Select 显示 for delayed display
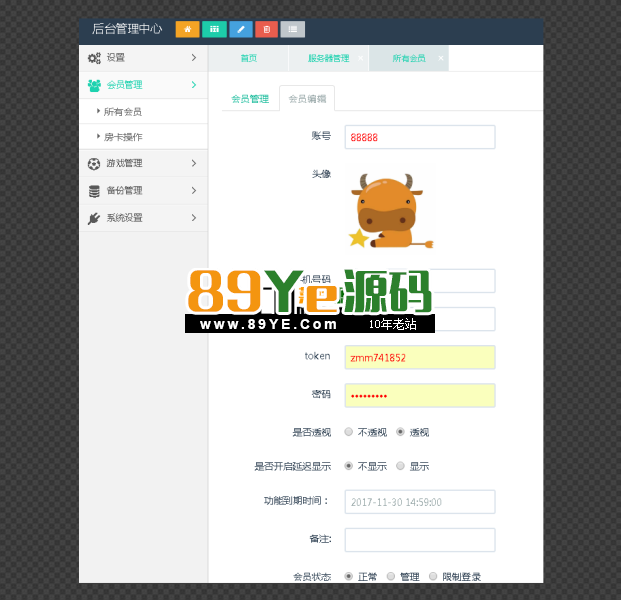621x600 pixels. (x=400, y=466)
